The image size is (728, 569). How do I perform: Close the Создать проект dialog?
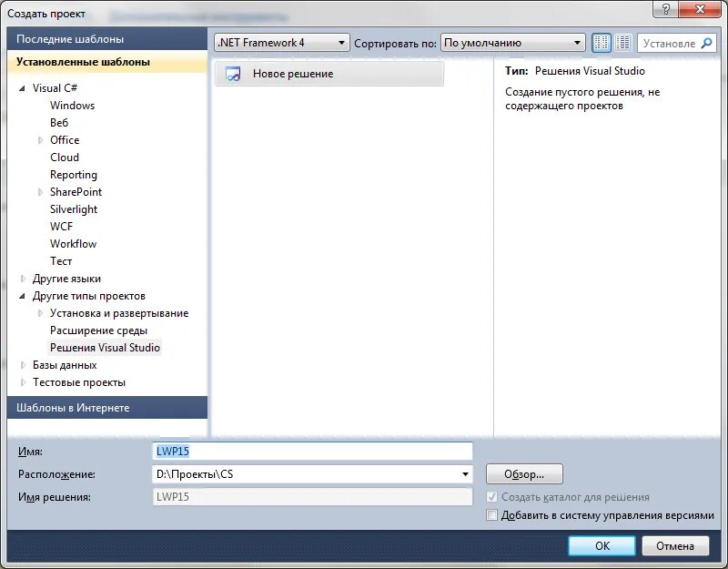700,9
